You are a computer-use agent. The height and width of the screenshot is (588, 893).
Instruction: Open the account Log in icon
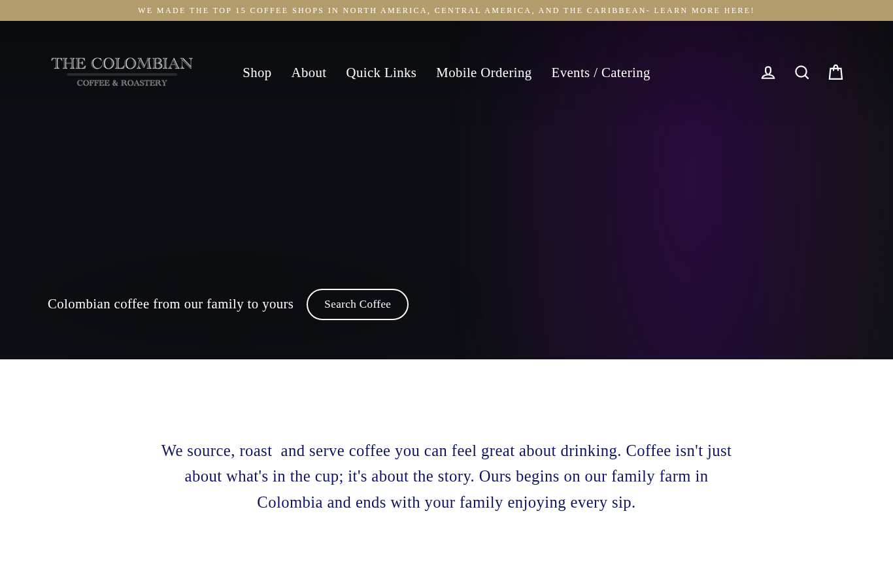click(x=768, y=73)
